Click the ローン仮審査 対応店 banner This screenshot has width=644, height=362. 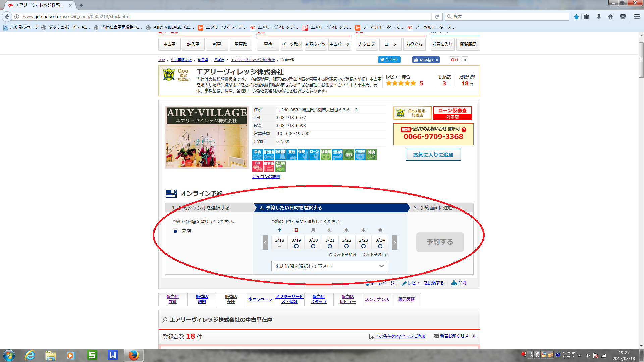pos(452,113)
